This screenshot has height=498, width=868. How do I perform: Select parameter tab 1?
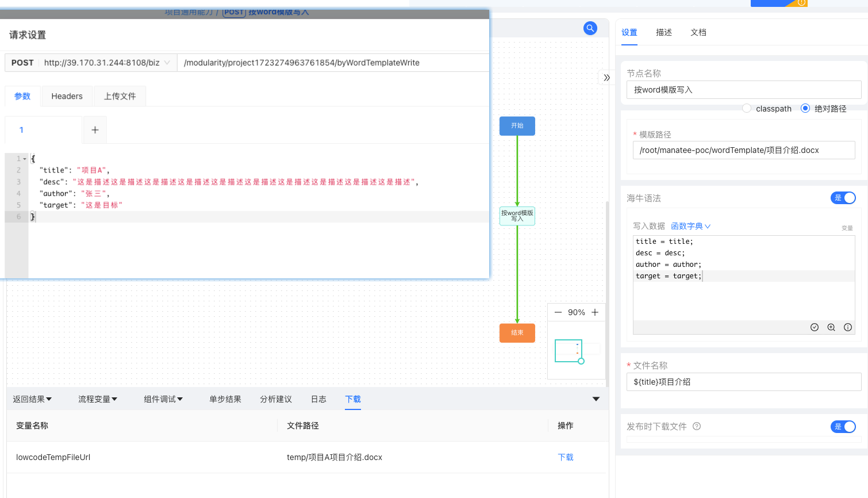coord(43,130)
